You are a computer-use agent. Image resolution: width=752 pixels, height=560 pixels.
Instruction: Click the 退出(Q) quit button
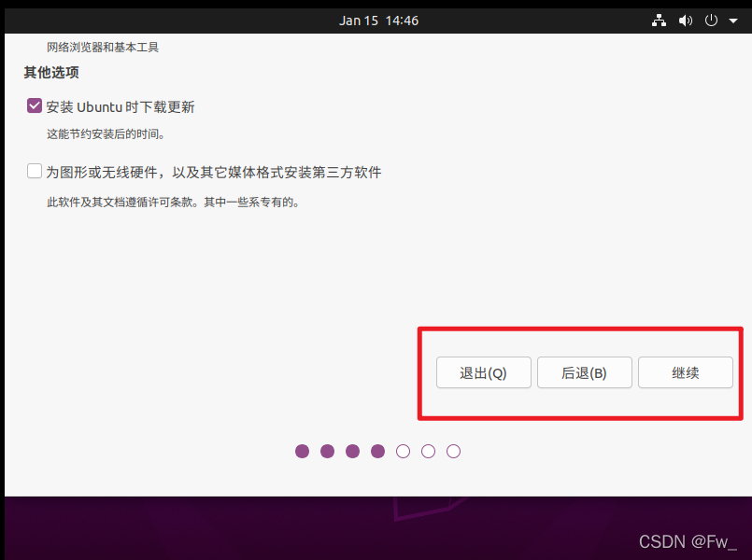point(484,372)
